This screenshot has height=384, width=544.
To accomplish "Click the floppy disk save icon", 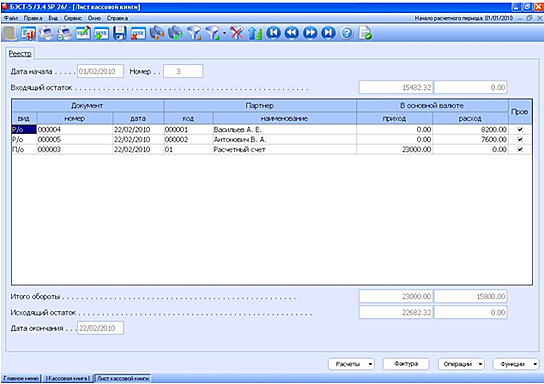I will coord(120,33).
